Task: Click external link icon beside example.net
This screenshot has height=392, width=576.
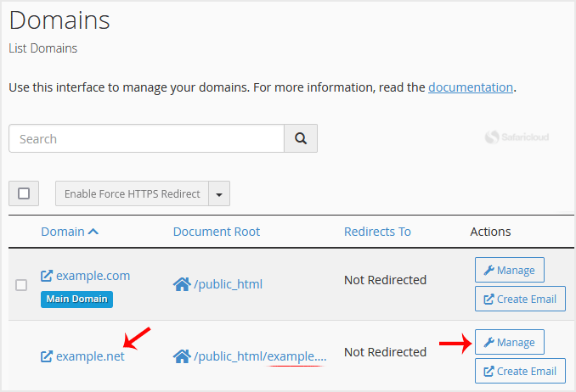Action: pos(47,356)
